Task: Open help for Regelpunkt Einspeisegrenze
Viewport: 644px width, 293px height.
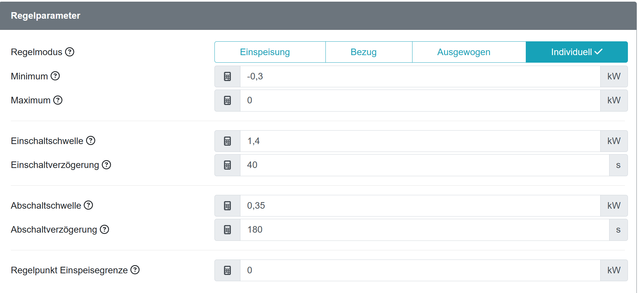Action: coord(135,270)
